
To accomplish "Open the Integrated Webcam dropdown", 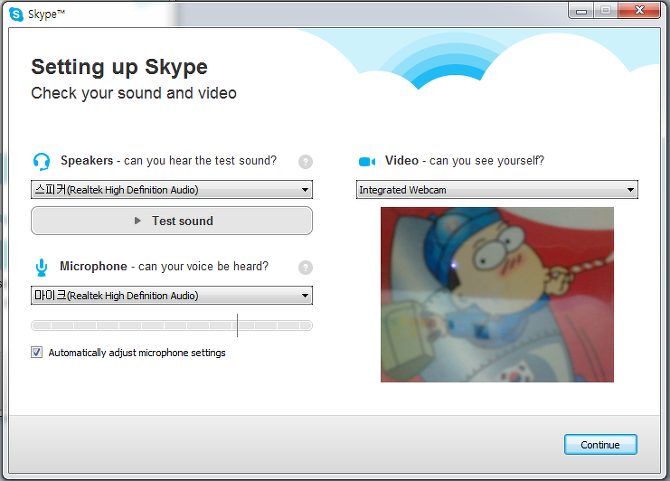I will click(497, 190).
